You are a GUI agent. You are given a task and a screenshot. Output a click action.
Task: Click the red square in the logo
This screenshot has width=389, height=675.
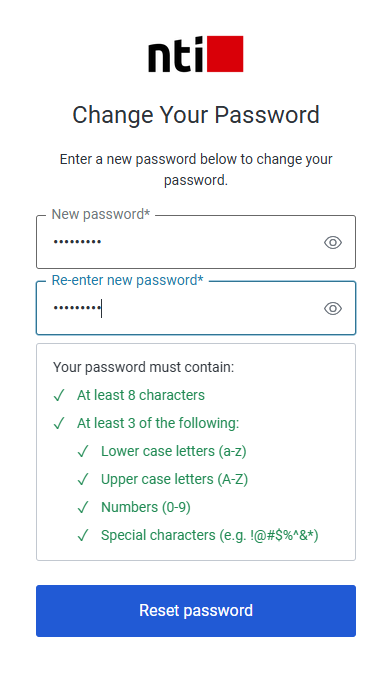click(225, 54)
